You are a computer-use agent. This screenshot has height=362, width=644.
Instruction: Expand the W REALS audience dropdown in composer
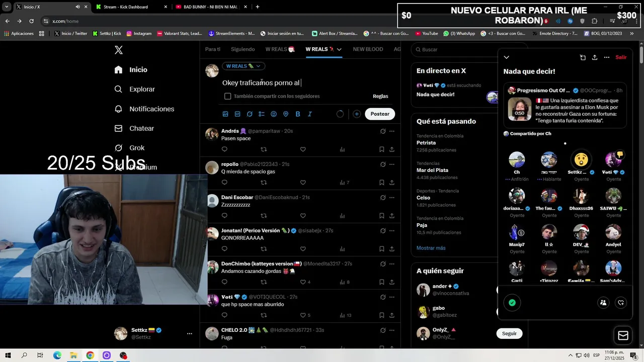pyautogui.click(x=244, y=66)
